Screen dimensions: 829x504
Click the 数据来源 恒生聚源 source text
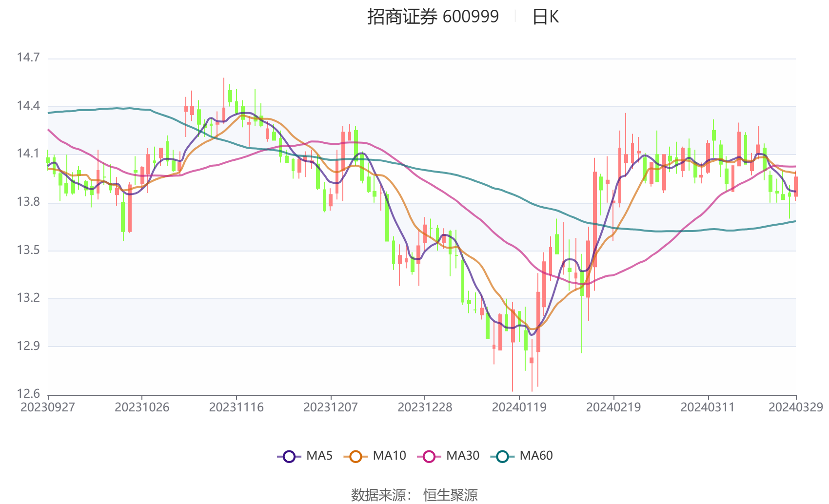point(414,495)
